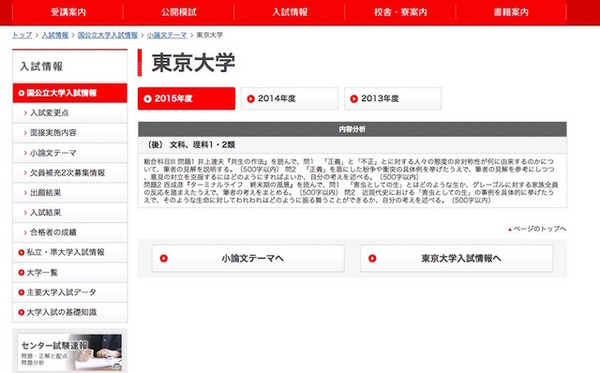The image size is (600, 373).
Task: Open 欠員補充2次募集情報 in the sidebar
Action: (70, 173)
